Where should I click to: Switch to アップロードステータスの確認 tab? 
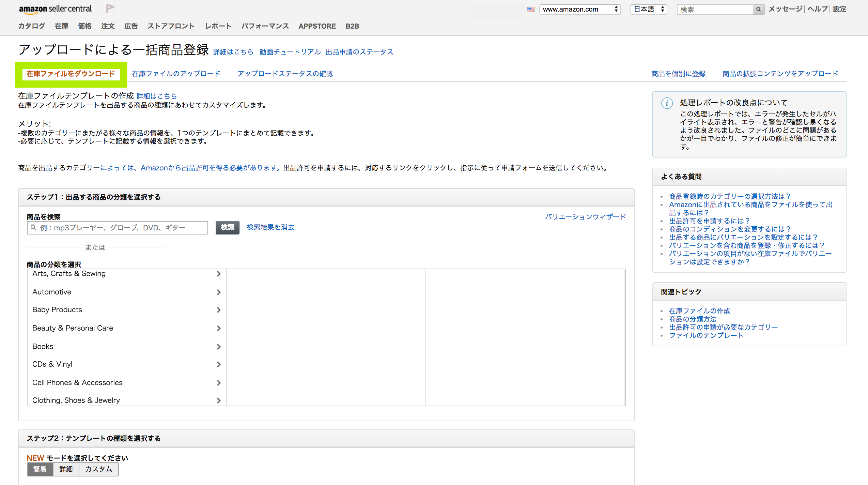285,74
